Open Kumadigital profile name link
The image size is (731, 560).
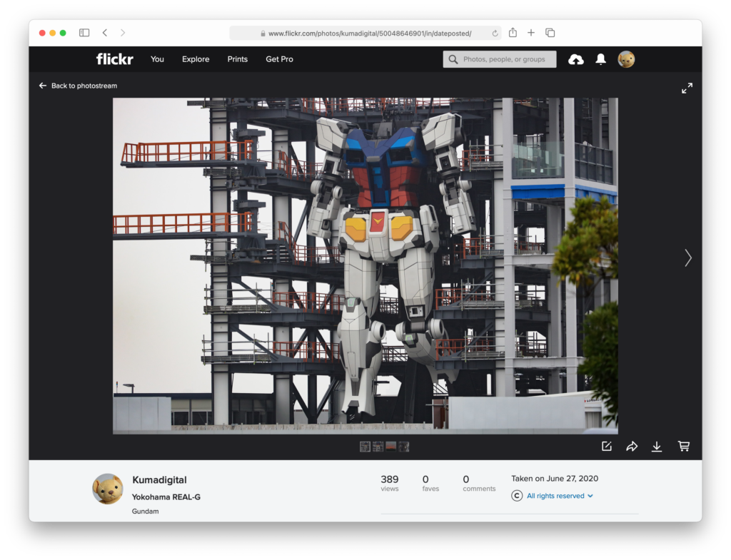[159, 480]
